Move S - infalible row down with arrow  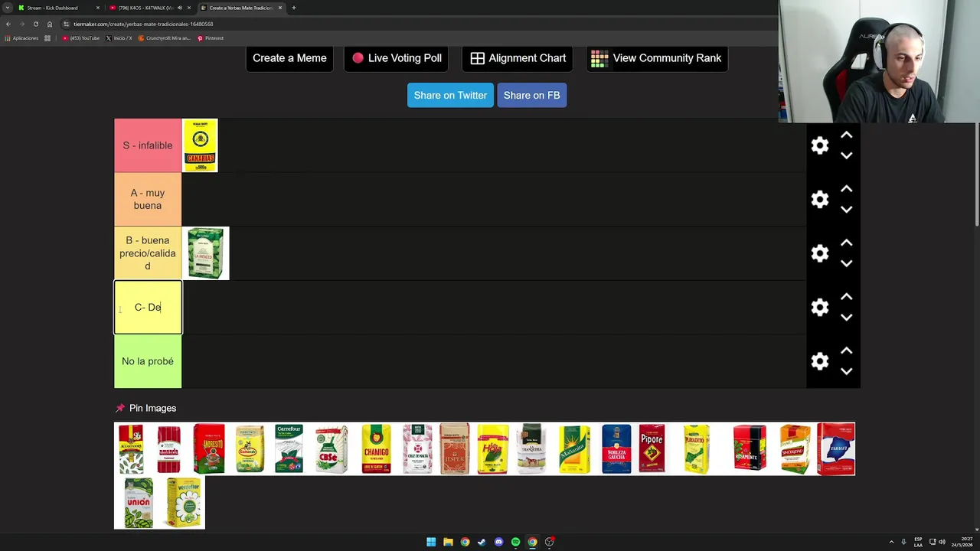pos(846,155)
